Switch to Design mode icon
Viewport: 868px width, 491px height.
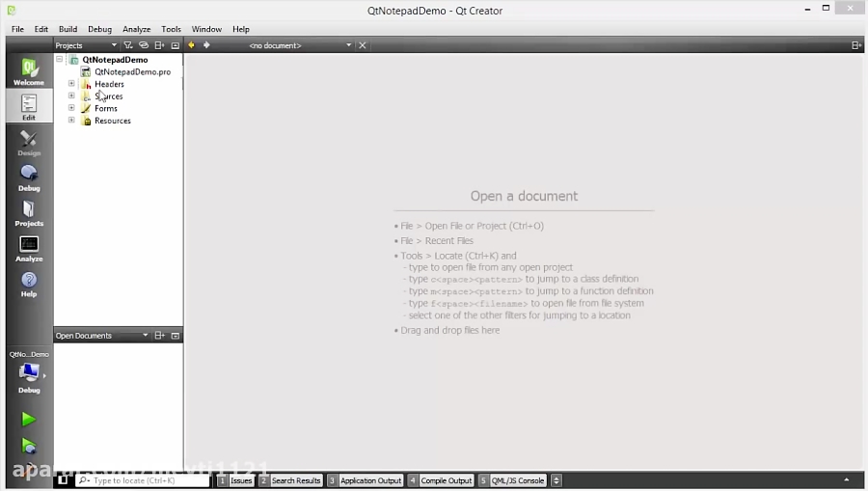[29, 143]
